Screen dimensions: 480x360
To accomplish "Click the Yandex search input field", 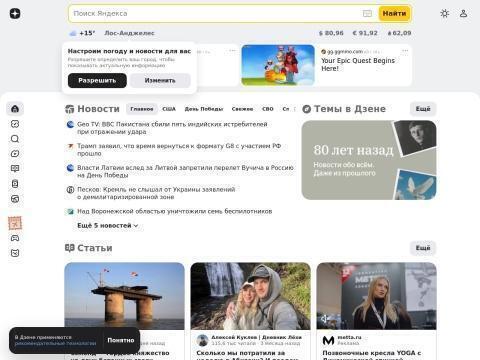I will point(215,14).
